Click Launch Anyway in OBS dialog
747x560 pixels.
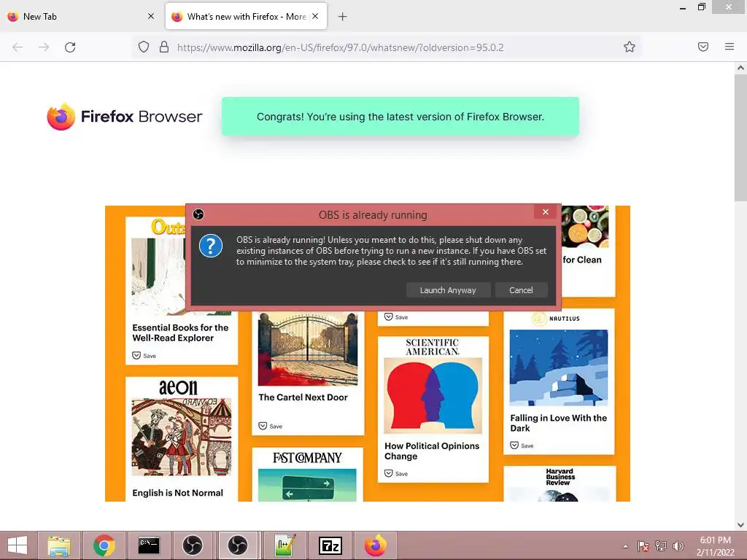pyautogui.click(x=448, y=290)
